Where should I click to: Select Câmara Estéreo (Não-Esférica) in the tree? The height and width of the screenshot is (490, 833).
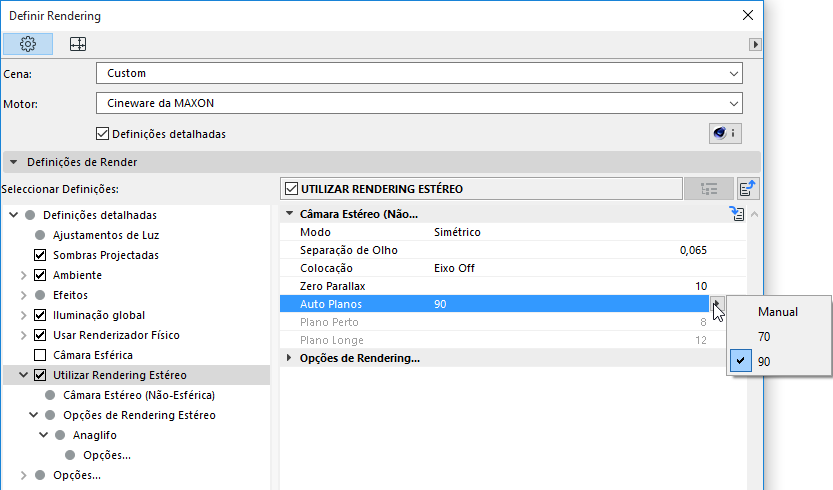[x=139, y=395]
